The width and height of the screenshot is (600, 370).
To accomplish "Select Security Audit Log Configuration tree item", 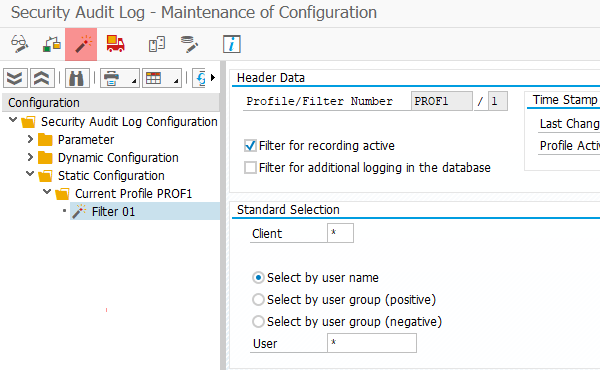I will tap(129, 122).
